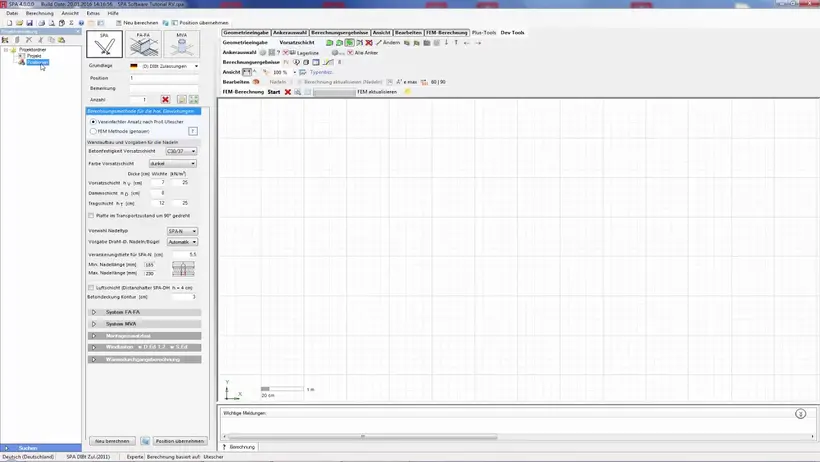Click the Berechnung tab at bottom
The width and height of the screenshot is (820, 462).
click(x=239, y=447)
